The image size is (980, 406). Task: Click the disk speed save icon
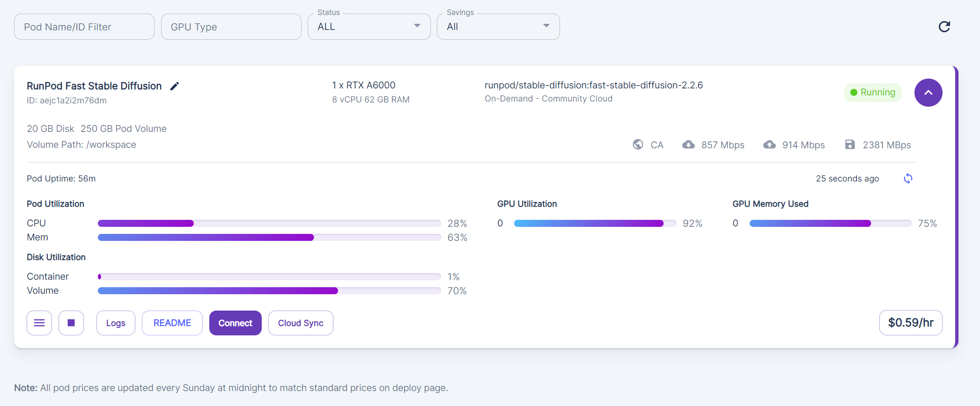pyautogui.click(x=850, y=145)
